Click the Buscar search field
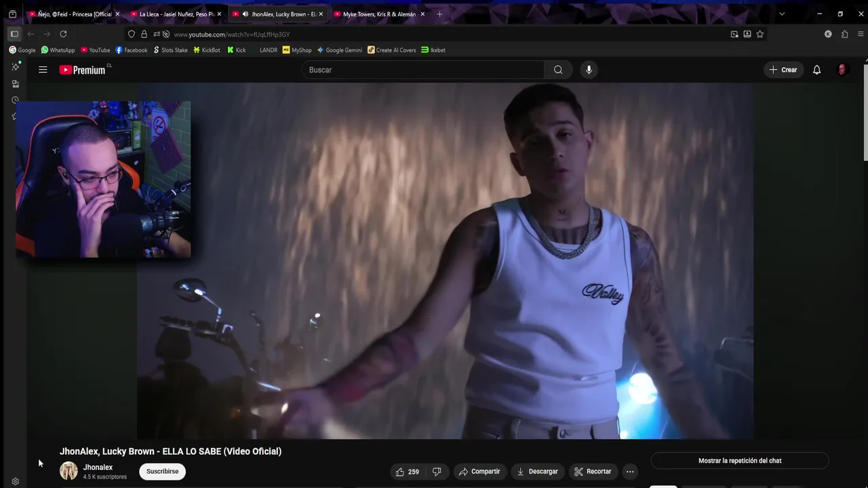Screen dimensions: 868x488 point(423,70)
